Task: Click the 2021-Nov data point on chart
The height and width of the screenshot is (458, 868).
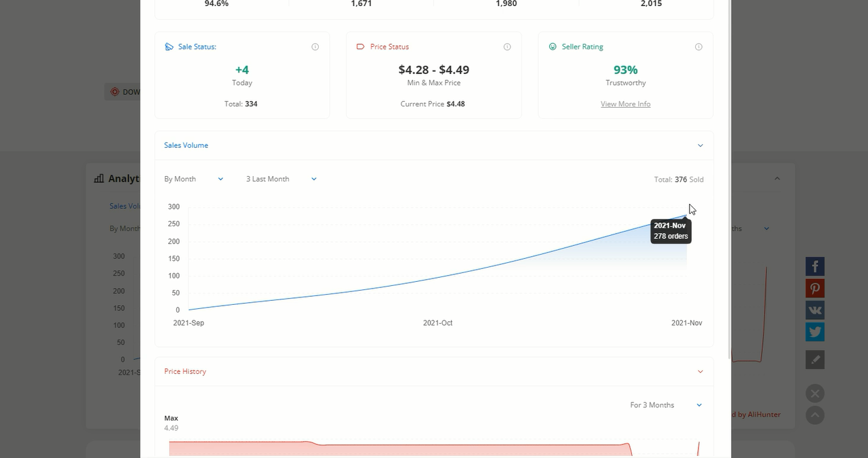Action: click(686, 215)
